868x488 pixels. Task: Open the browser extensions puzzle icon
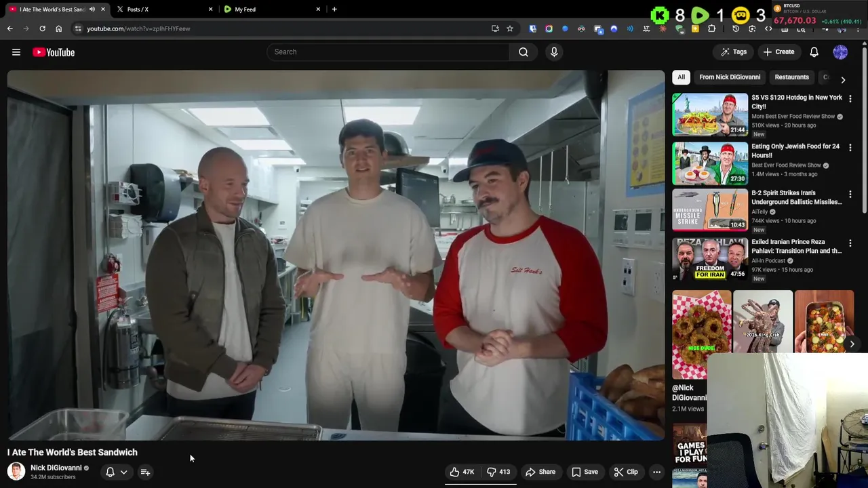click(711, 28)
